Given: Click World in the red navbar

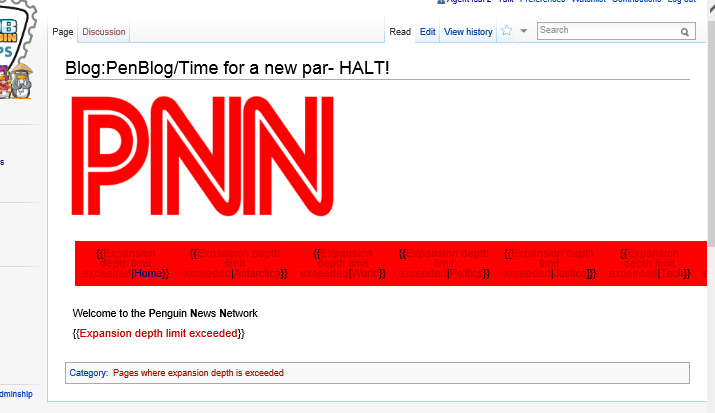Looking at the screenshot, I should tap(365, 274).
